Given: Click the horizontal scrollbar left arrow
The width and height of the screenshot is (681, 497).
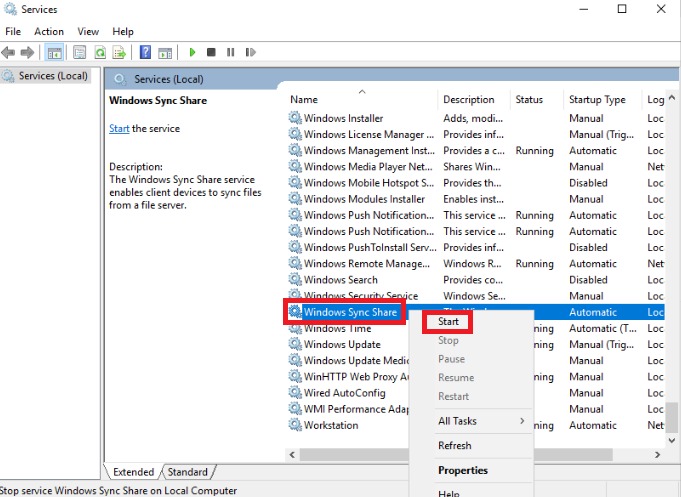Looking at the screenshot, I should (292, 455).
